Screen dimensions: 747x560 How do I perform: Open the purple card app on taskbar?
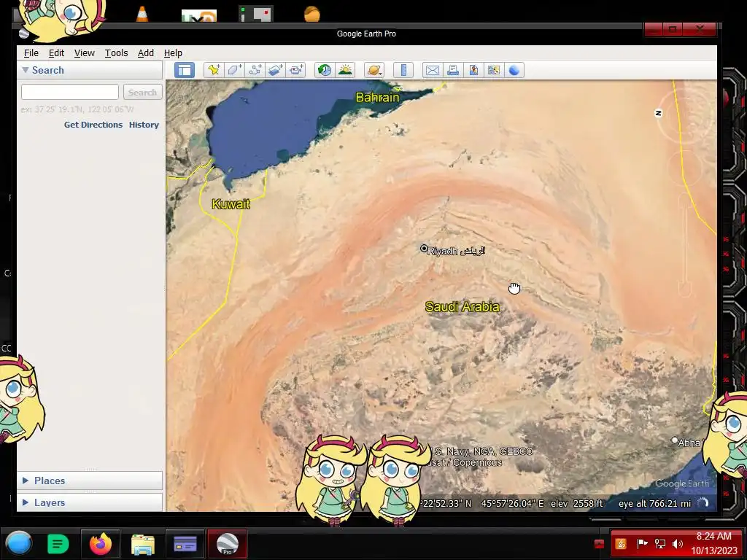pyautogui.click(x=185, y=544)
